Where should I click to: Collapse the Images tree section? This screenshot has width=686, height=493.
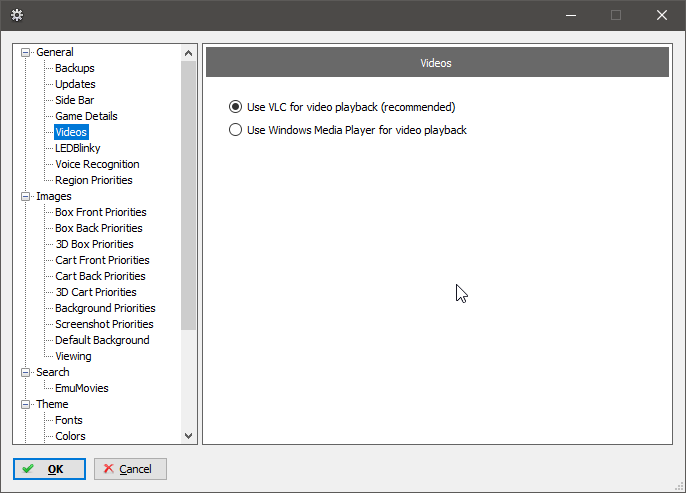[25, 197]
